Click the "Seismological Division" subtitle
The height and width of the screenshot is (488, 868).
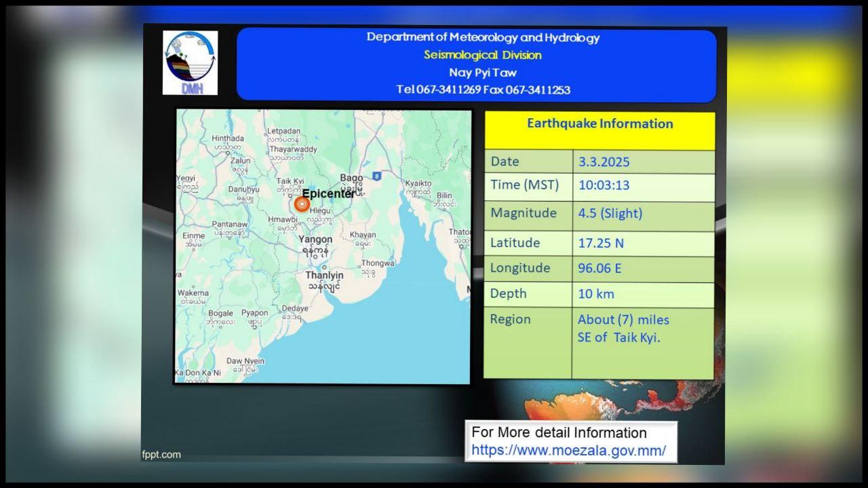(x=483, y=55)
